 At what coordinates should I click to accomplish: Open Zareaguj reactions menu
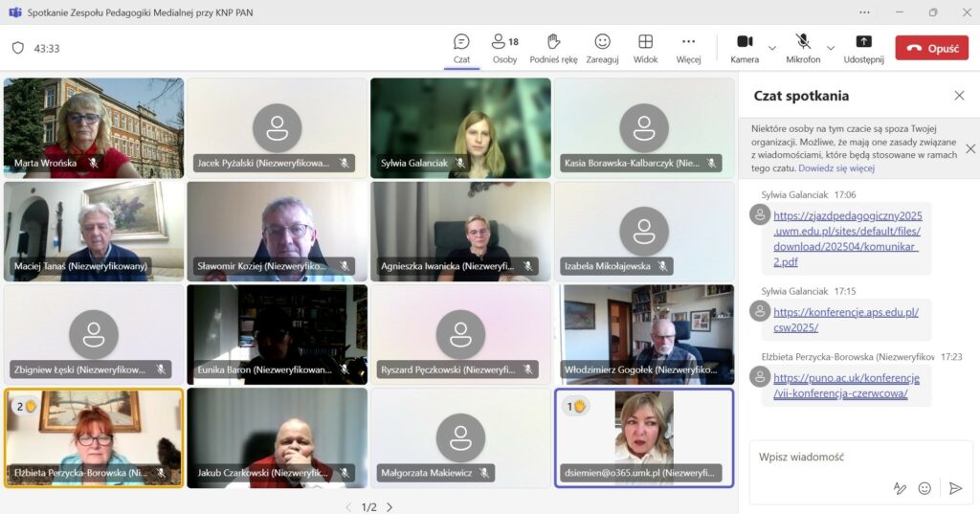(x=603, y=49)
